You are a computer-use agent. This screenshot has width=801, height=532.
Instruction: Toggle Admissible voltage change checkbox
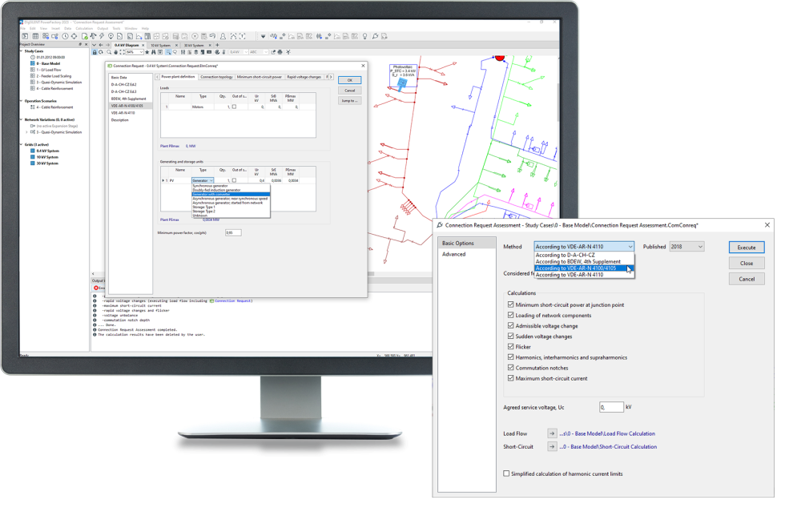510,325
